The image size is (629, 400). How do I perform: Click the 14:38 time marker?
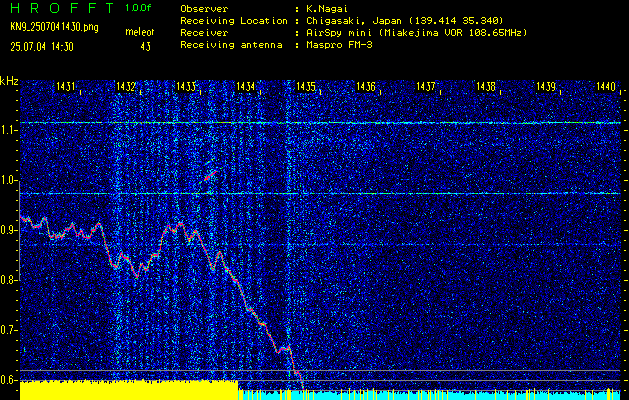coord(486,86)
